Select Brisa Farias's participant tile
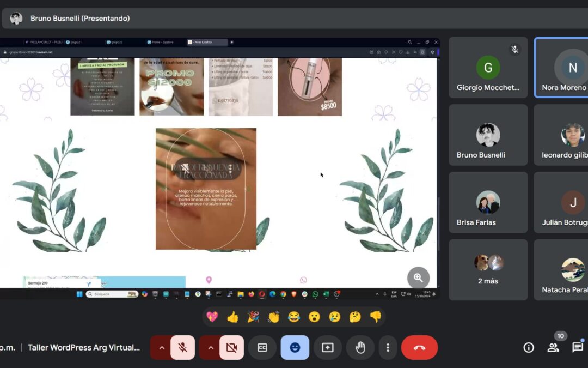588x368 pixels. coord(488,202)
